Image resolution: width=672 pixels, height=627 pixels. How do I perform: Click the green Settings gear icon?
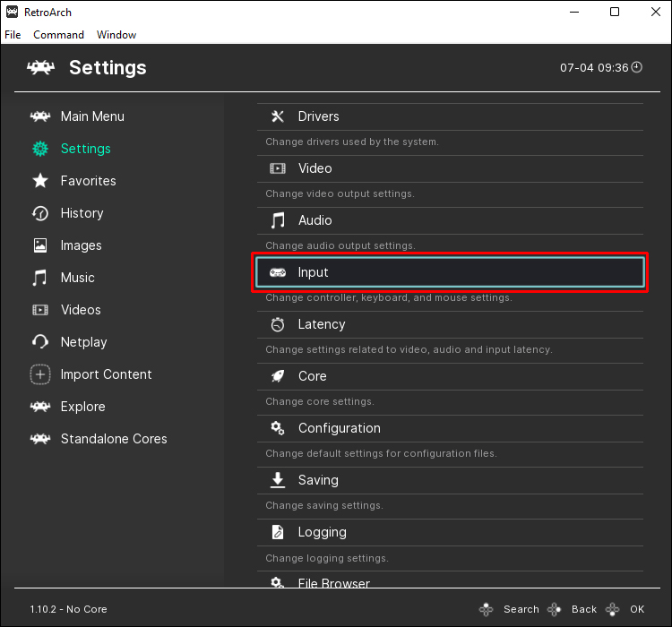pyautogui.click(x=40, y=149)
